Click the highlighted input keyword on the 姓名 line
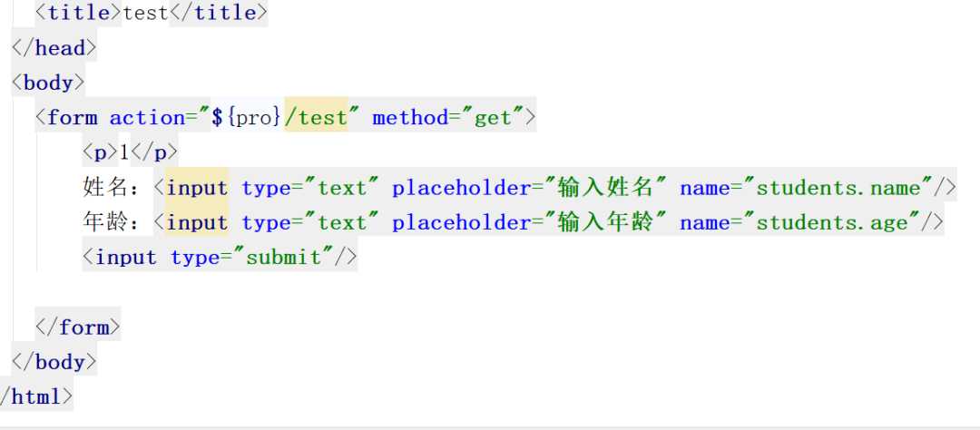The width and height of the screenshot is (980, 430). click(197, 188)
